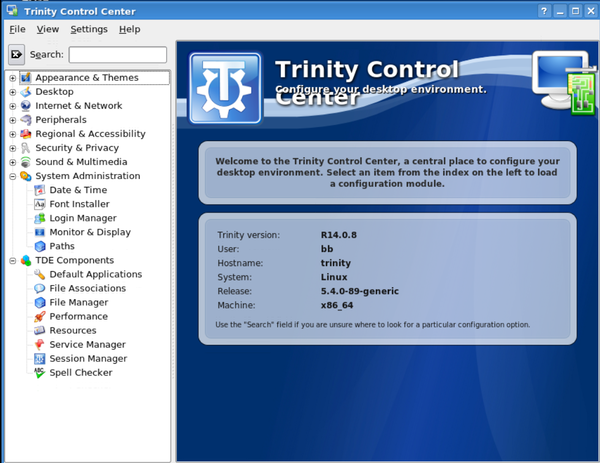
Task: Open Session Manager module label
Action: [x=88, y=359]
